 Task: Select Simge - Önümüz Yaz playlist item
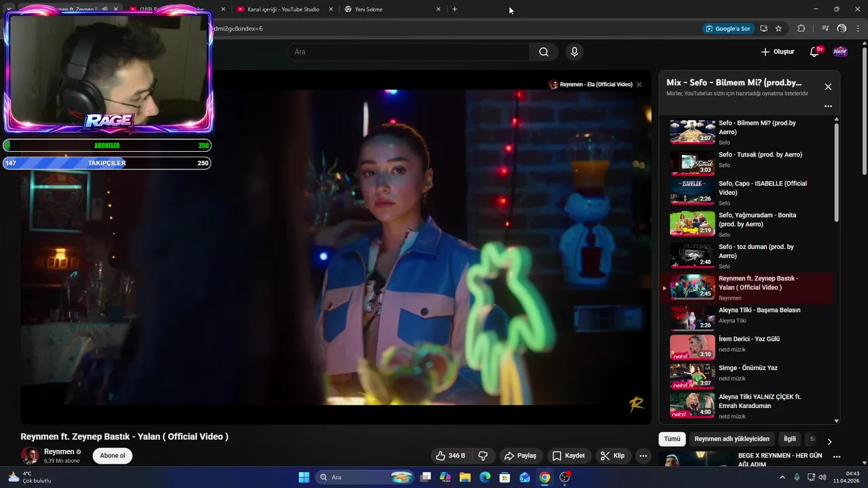click(746, 375)
